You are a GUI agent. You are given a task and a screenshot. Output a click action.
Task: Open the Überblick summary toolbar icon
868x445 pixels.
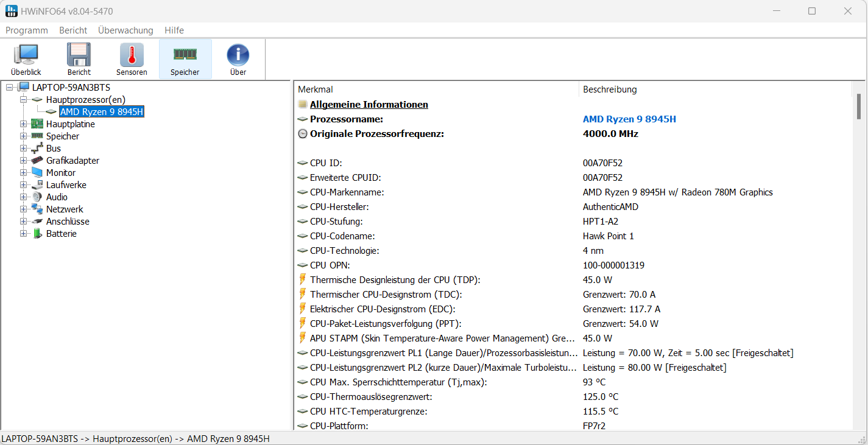(26, 55)
